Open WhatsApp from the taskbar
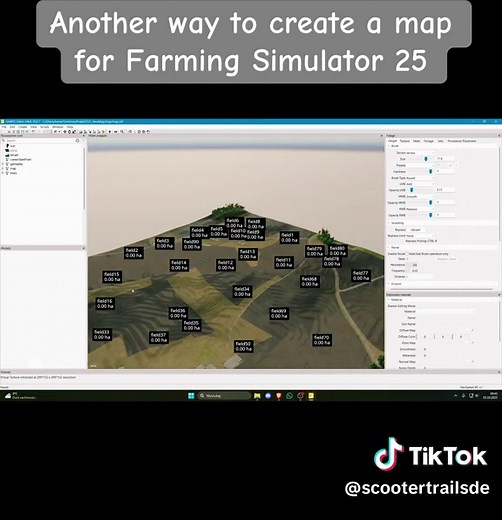The width and height of the screenshot is (502, 520). click(x=289, y=396)
